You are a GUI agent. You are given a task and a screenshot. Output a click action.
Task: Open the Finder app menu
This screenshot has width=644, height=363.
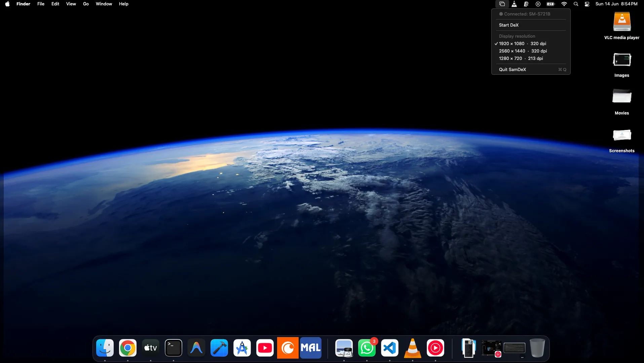23,4
